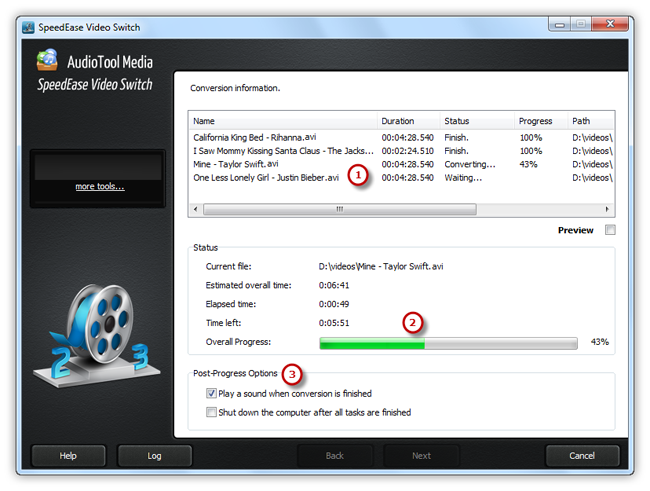Sort by the Name column header

pyautogui.click(x=283, y=121)
